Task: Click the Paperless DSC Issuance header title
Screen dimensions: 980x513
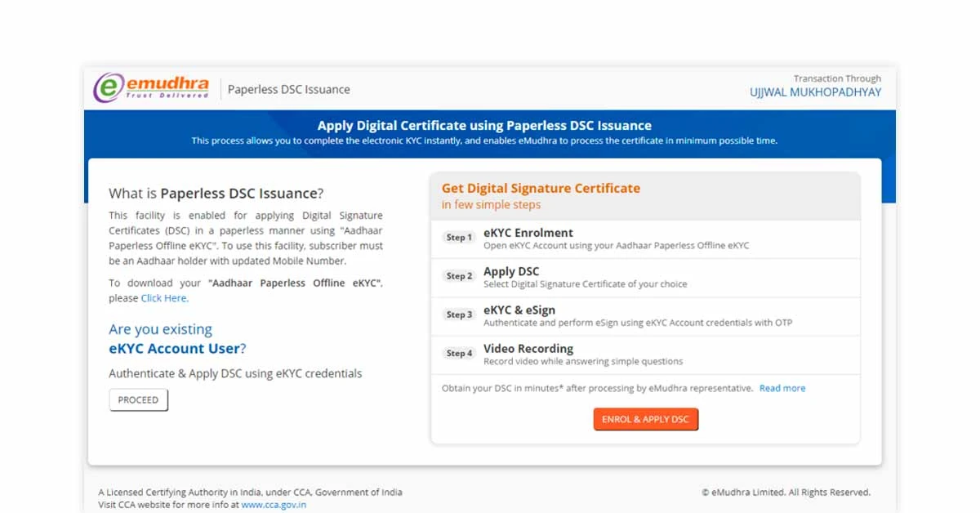Action: (x=287, y=89)
